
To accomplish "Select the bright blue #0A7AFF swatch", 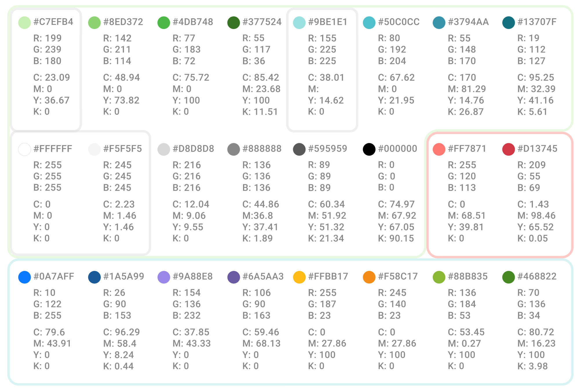I will tap(24, 277).
